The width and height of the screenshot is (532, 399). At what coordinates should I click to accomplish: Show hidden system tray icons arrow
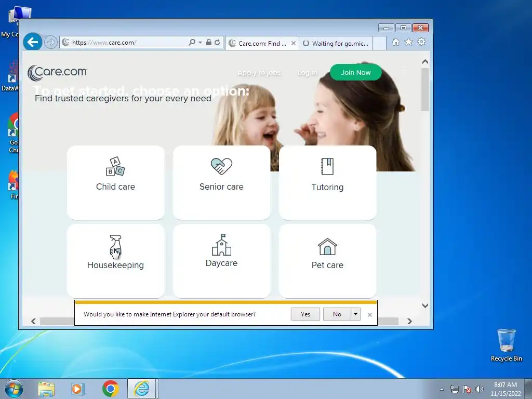pyautogui.click(x=442, y=389)
